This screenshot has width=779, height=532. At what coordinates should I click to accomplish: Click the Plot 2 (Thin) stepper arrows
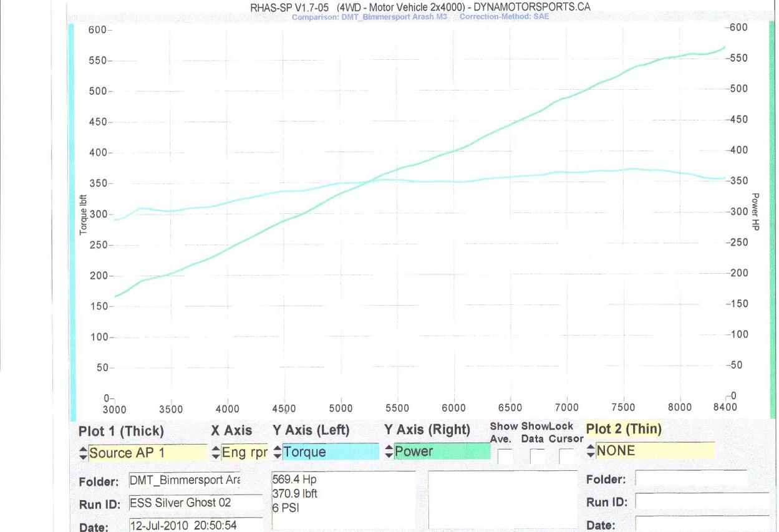pos(591,450)
